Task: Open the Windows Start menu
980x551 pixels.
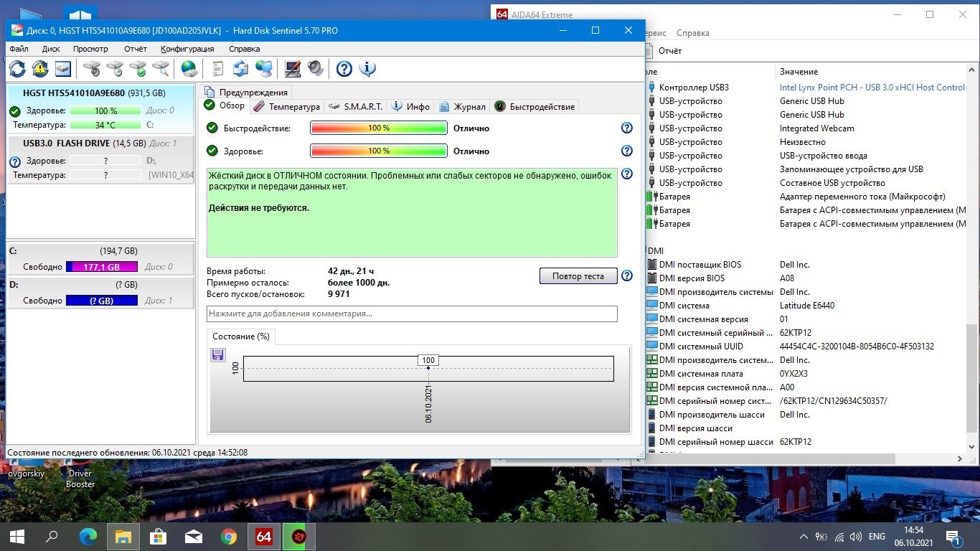Action: point(17,536)
